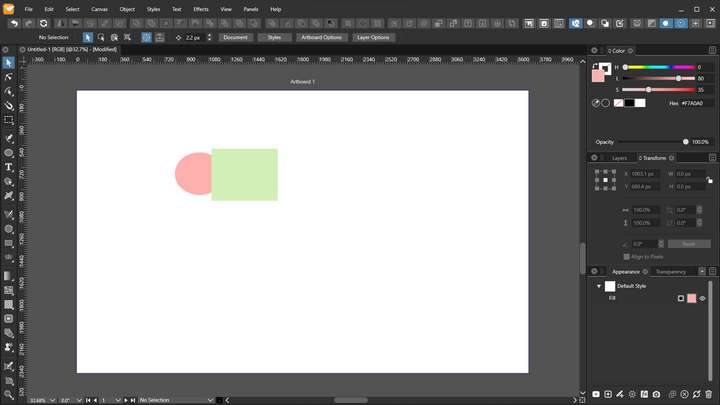Viewport: 720px width, 405px height.
Task: Click the Styles button in context bar
Action: (274, 38)
